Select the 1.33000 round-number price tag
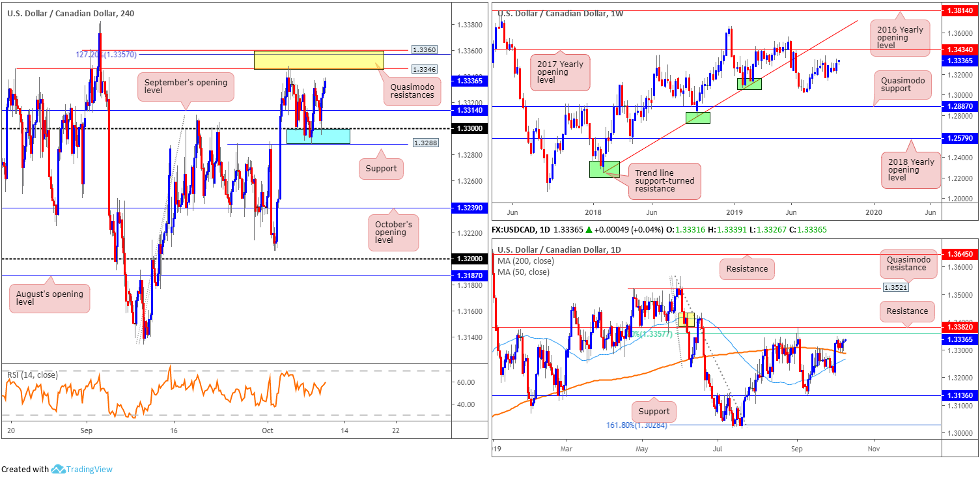Viewport: 980px width, 480px height. [469, 129]
